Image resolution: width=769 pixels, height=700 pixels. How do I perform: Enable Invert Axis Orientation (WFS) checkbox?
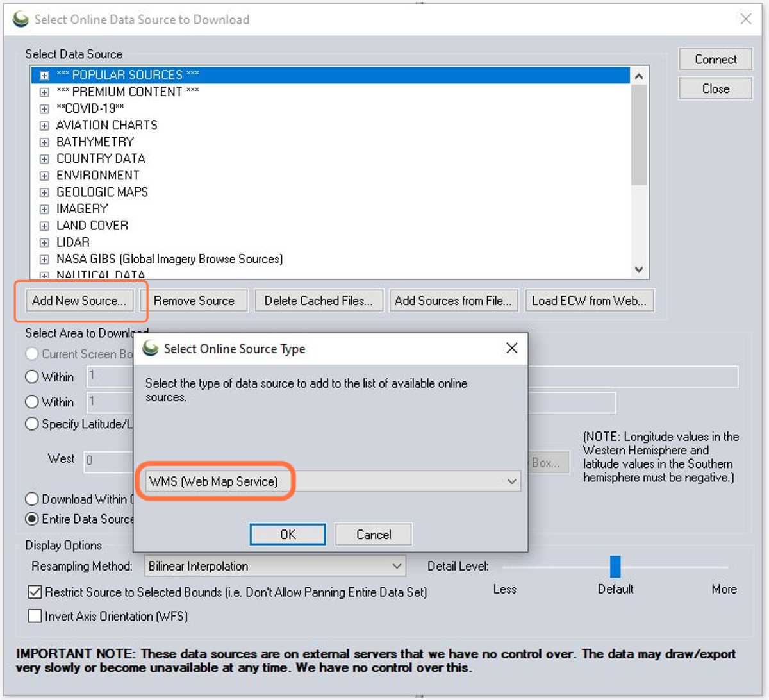click(x=35, y=617)
